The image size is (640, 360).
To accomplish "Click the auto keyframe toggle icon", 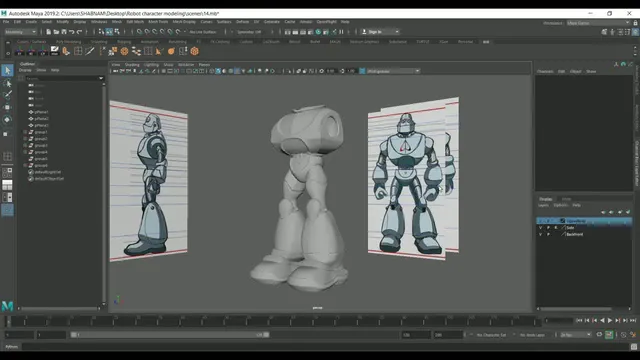I will [609, 335].
